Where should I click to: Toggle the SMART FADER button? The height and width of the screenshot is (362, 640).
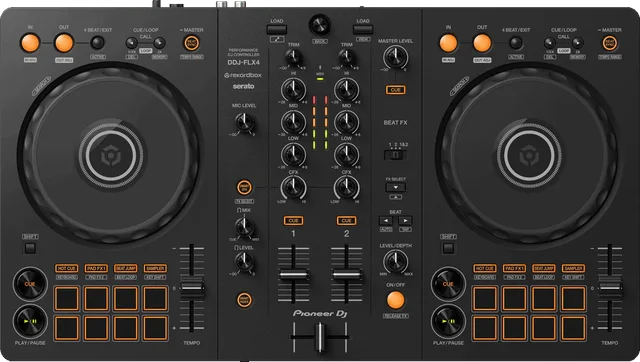click(x=244, y=300)
